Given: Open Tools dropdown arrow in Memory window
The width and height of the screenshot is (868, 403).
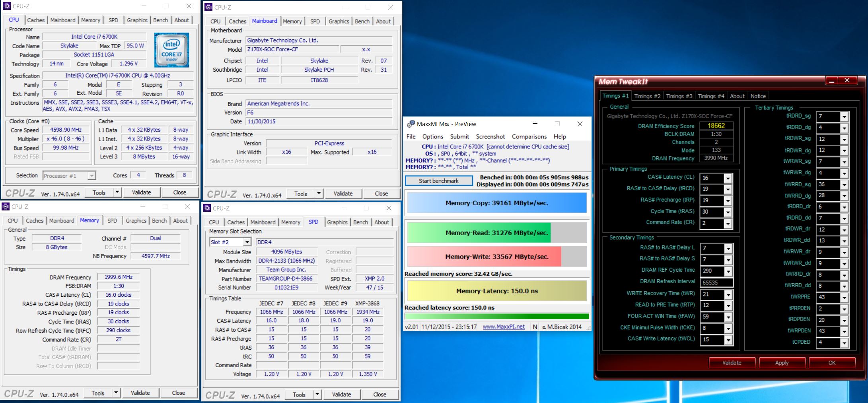Looking at the screenshot, I should pos(116,393).
